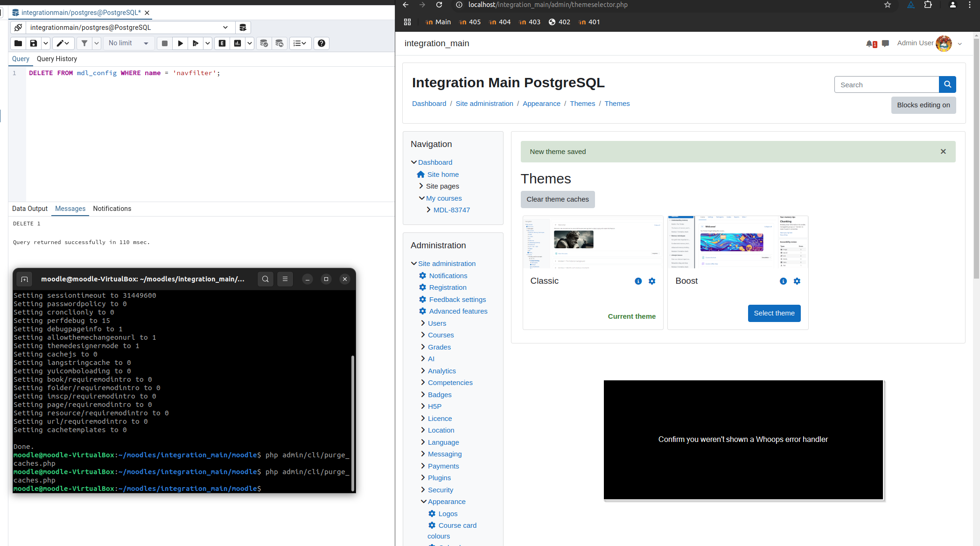
Task: Open file icon in pgAdmin toolbar
Action: click(18, 43)
